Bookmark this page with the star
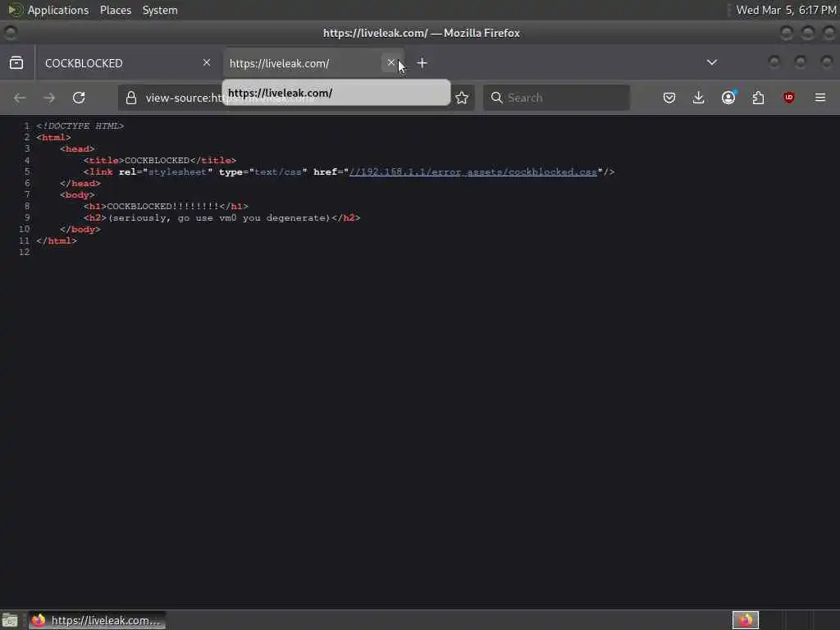The image size is (840, 630). (462, 98)
